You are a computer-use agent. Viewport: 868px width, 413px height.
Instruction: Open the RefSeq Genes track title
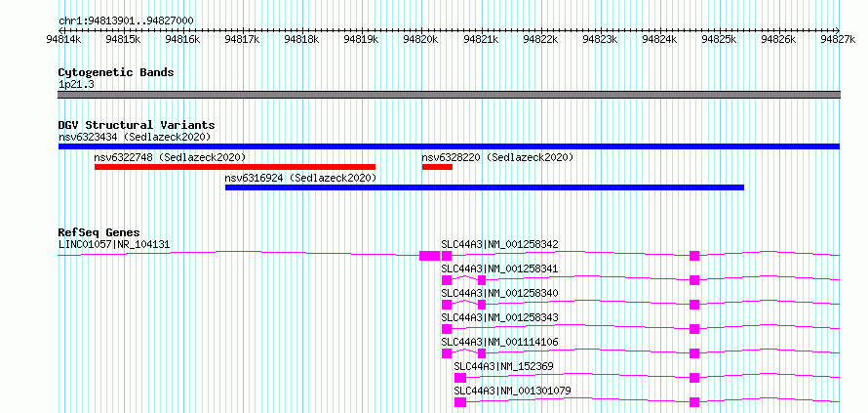pos(99,232)
